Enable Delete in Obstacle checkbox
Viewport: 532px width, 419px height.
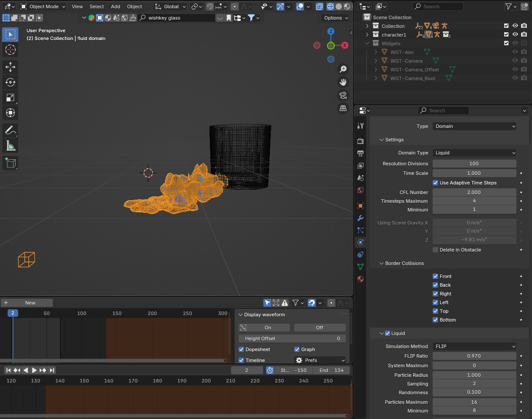435,250
